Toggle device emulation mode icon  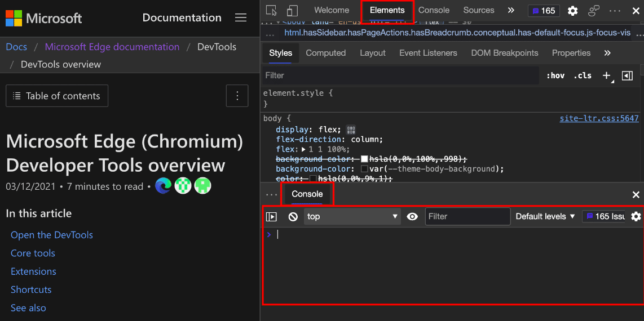[292, 11]
